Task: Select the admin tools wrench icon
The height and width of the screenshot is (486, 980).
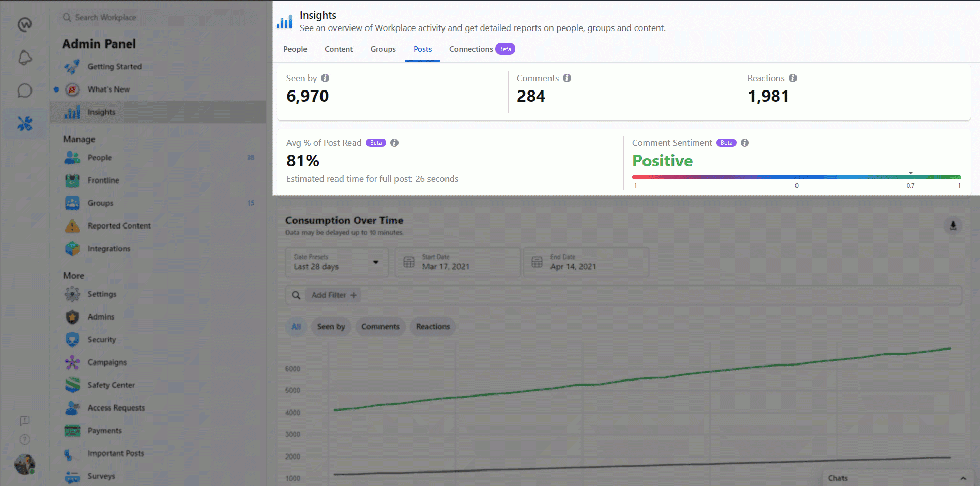Action: 25,123
